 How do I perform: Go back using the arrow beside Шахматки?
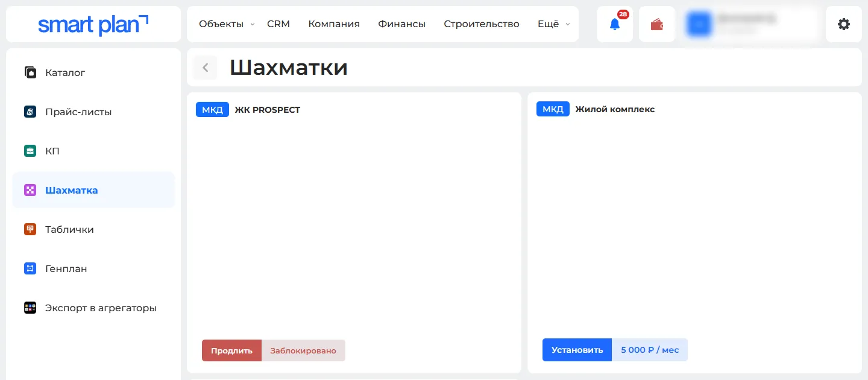pyautogui.click(x=205, y=68)
